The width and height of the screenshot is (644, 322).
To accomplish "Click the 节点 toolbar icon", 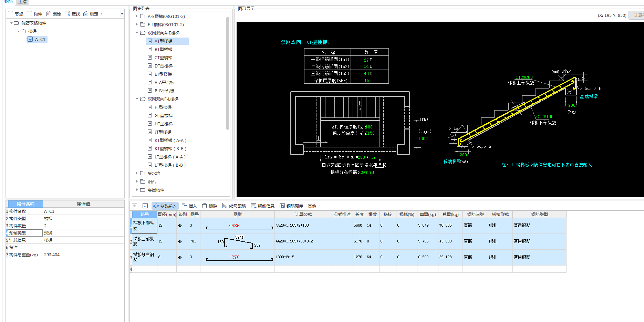I will click(x=15, y=14).
